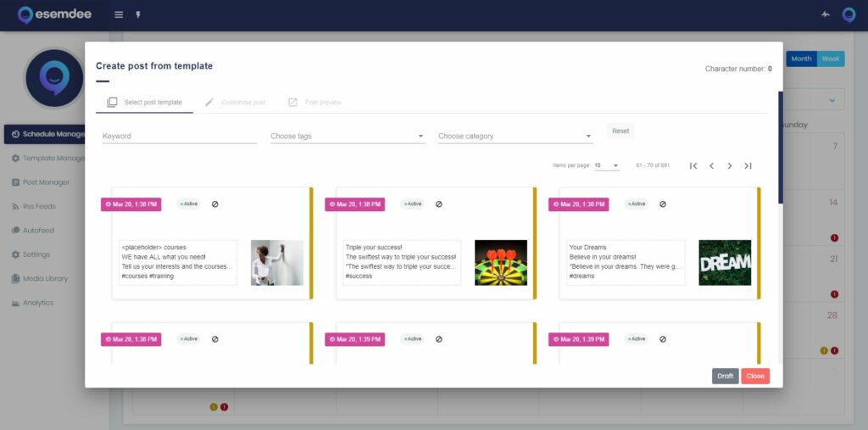Open Analytics in sidebar

32,303
